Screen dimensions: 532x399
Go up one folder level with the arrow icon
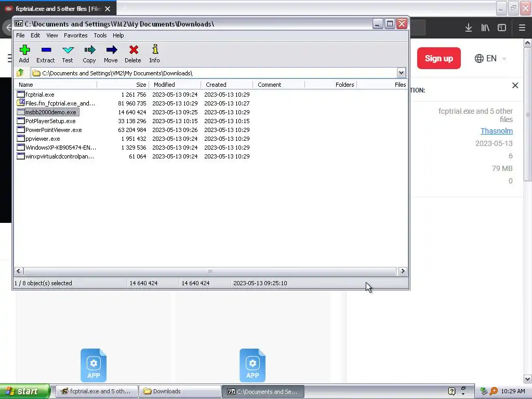tap(20, 73)
